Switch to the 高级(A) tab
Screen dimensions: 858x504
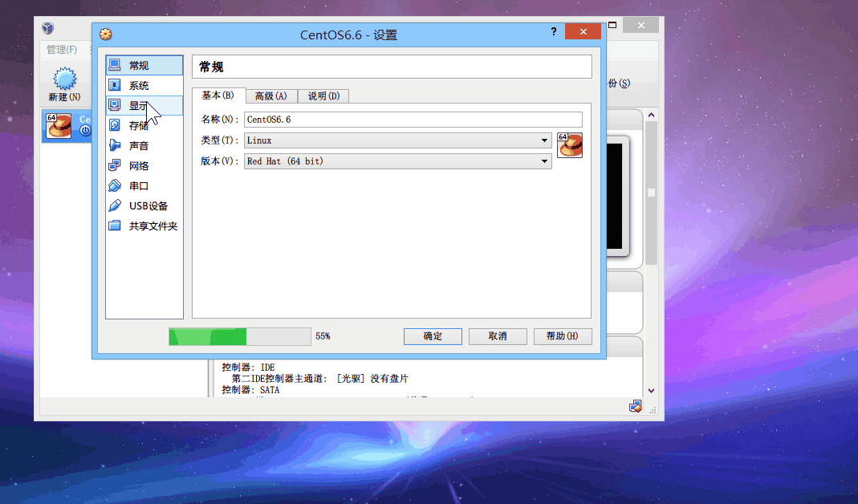click(270, 96)
